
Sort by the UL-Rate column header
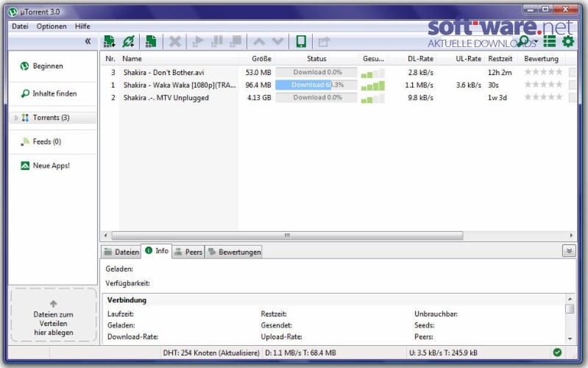pyautogui.click(x=461, y=59)
